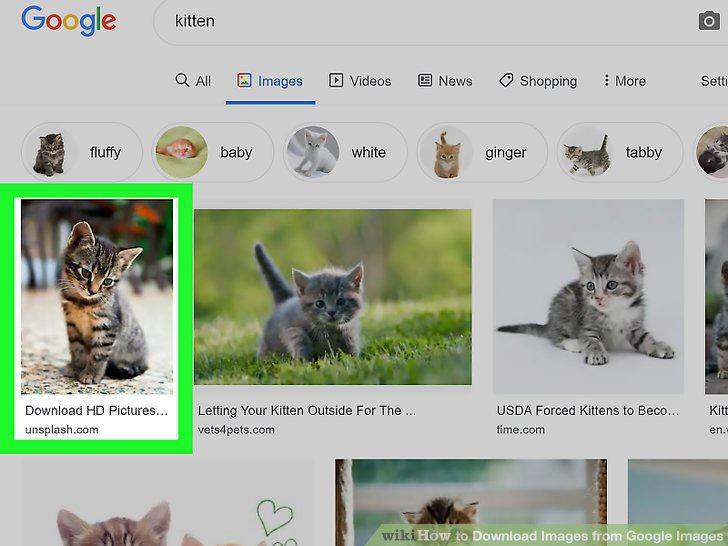This screenshot has height=546, width=728.
Task: Open search by image camera icon
Action: click(709, 21)
